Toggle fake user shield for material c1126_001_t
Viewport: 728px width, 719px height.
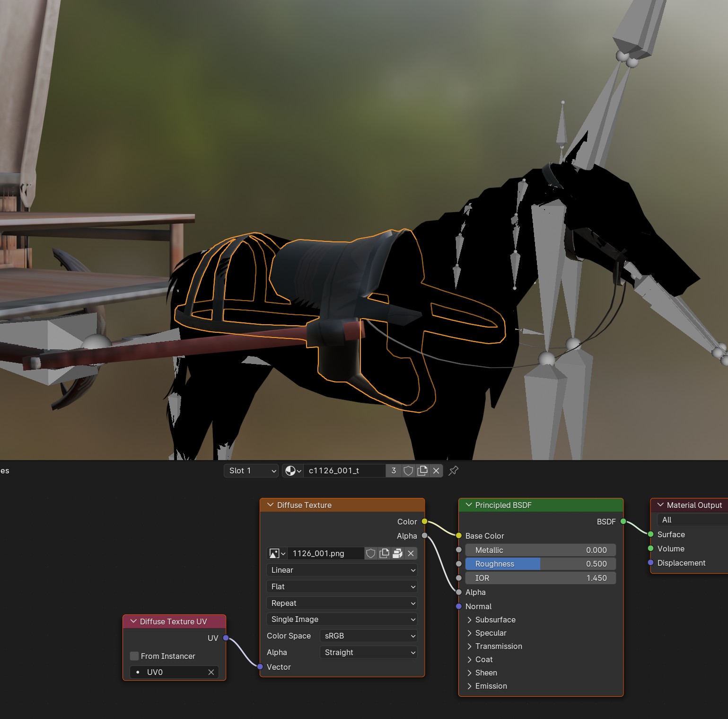[408, 470]
